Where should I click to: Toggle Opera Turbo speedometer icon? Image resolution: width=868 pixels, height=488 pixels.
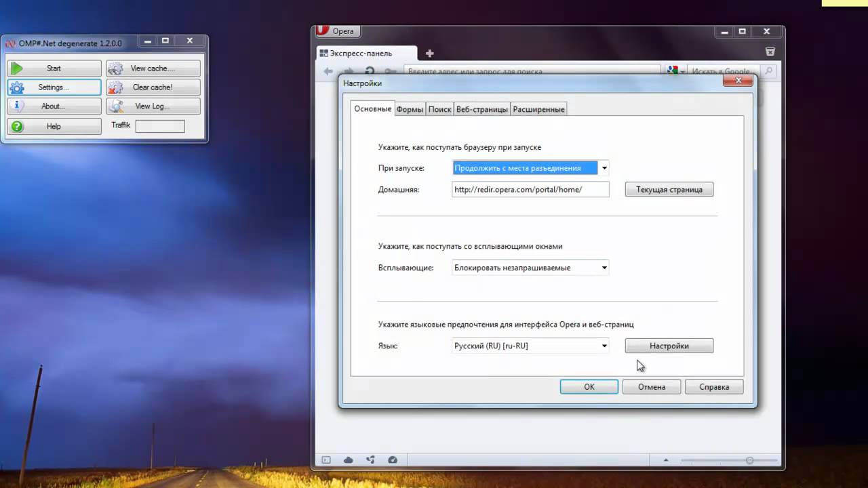pos(393,460)
